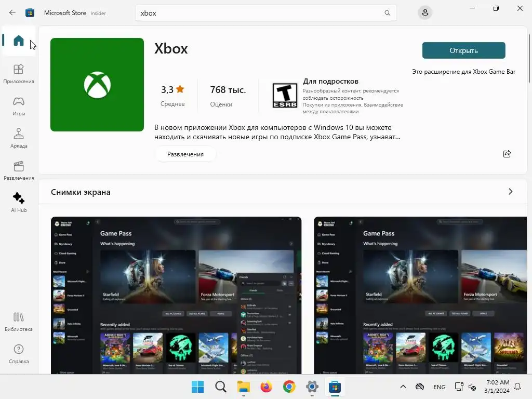Open taskbar Search
The image size is (532, 399).
[220, 387]
